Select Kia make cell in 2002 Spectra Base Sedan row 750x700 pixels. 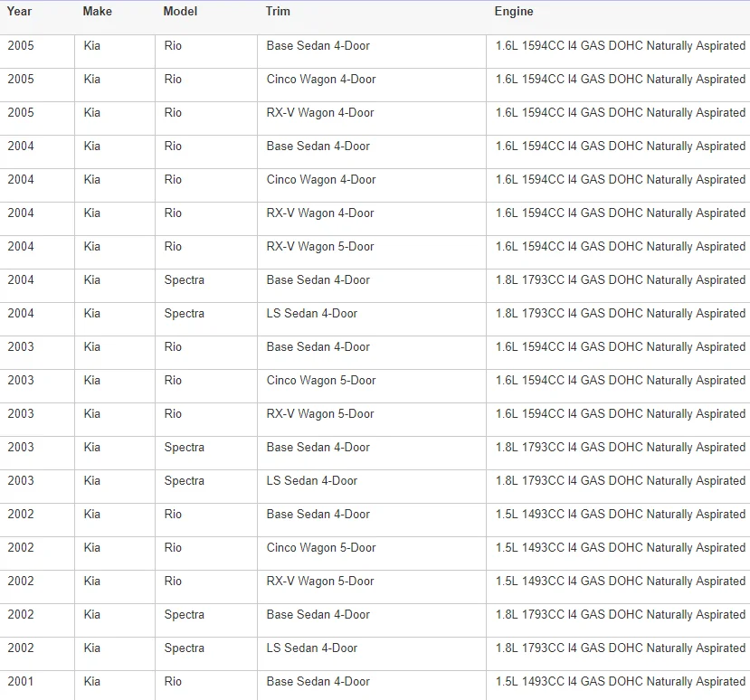(x=115, y=620)
